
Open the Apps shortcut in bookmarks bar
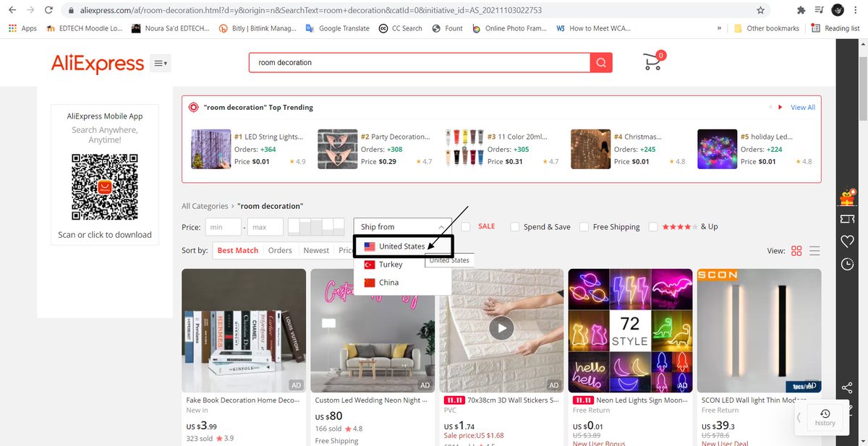(x=23, y=28)
